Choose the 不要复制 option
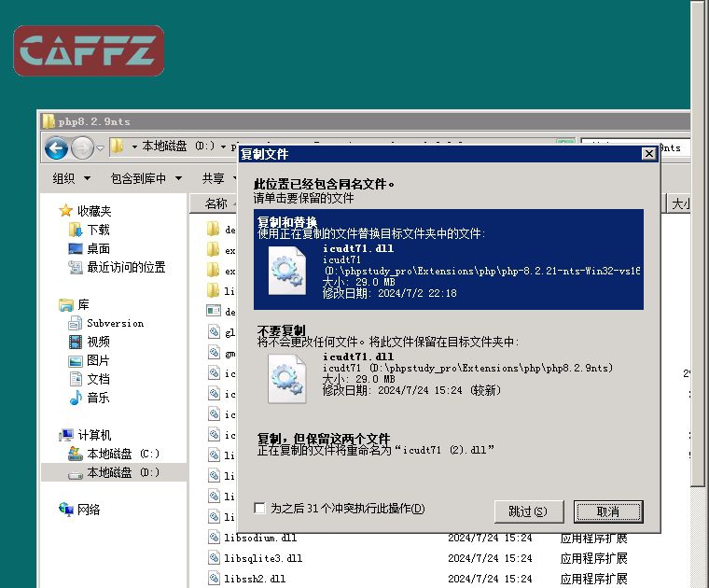 point(449,366)
